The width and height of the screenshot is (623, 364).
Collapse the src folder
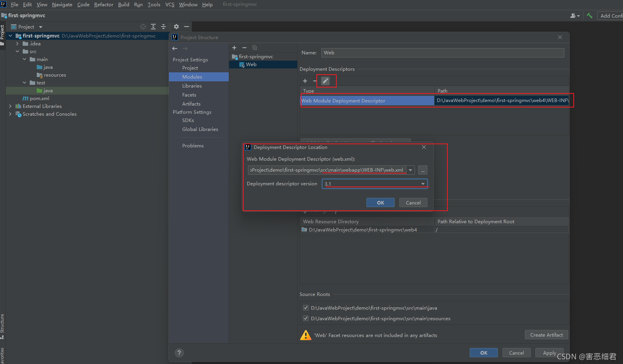[18, 52]
